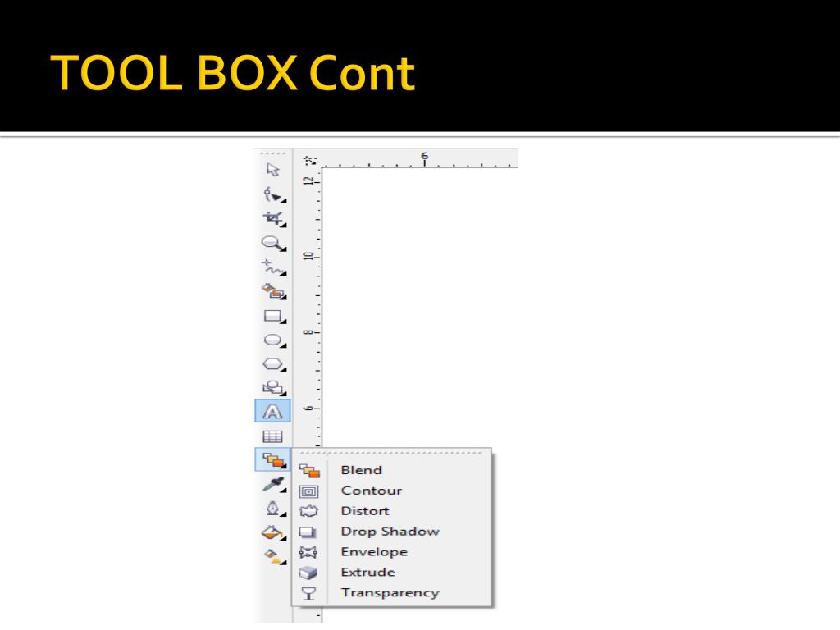Viewport: 840px width, 630px height.
Task: Select the Shape edit tool
Action: 274,194
